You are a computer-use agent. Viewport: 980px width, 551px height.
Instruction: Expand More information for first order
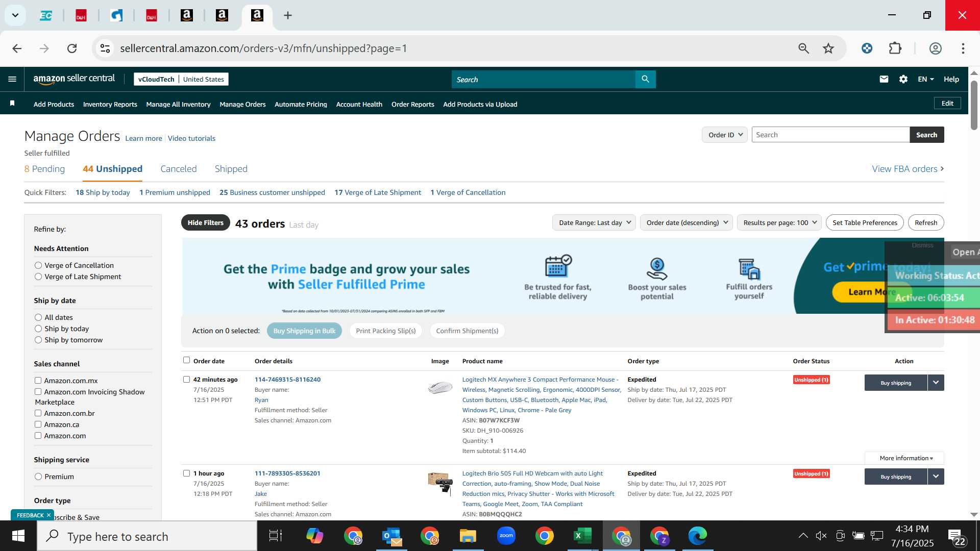click(904, 458)
